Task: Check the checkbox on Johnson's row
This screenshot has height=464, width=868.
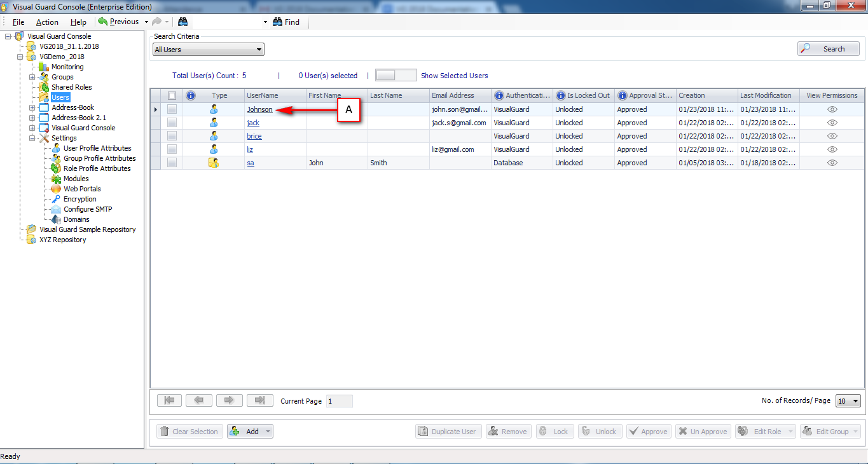Action: [171, 109]
